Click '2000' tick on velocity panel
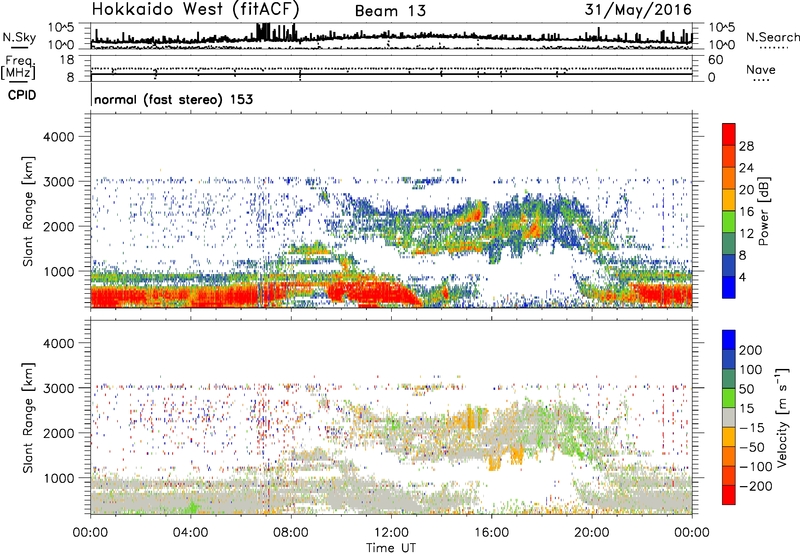 tap(59, 433)
